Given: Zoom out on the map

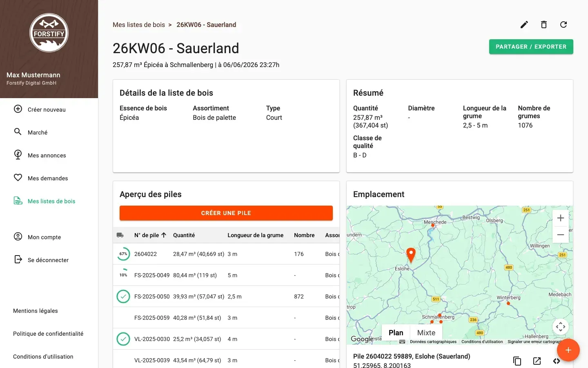Looking at the screenshot, I should 561,235.
